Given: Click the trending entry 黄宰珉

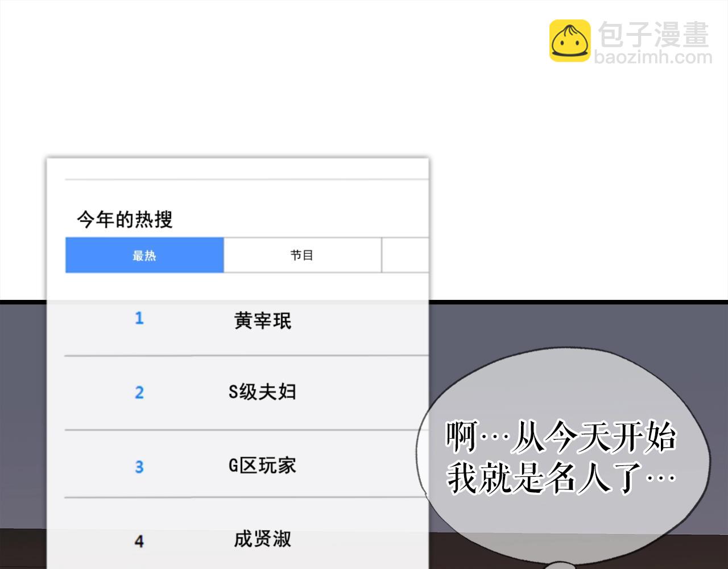Looking at the screenshot, I should coord(262,320).
